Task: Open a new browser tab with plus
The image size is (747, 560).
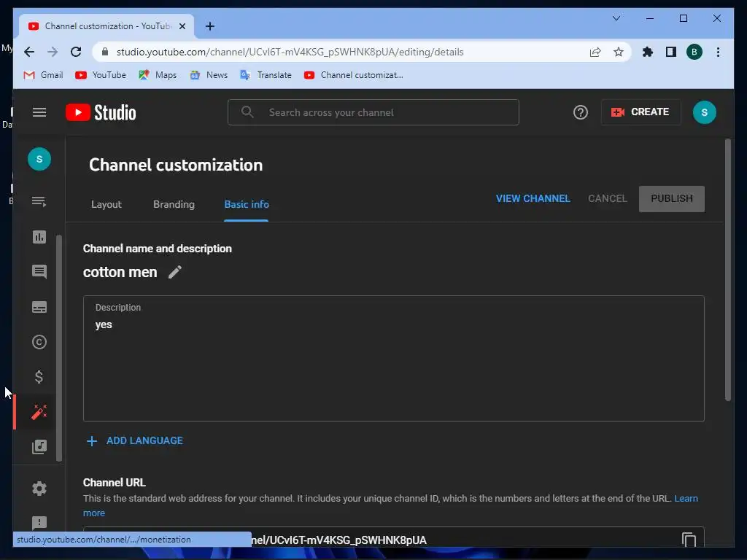Action: (x=210, y=26)
